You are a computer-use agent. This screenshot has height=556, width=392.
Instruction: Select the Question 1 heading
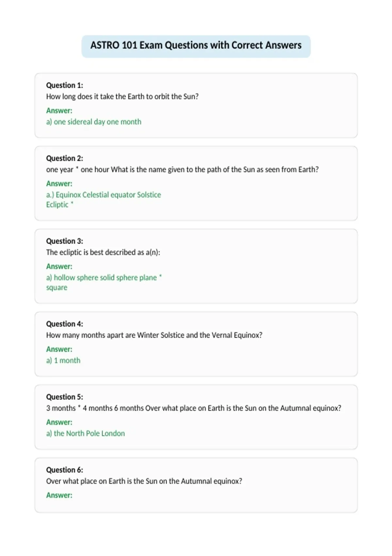tap(65, 85)
